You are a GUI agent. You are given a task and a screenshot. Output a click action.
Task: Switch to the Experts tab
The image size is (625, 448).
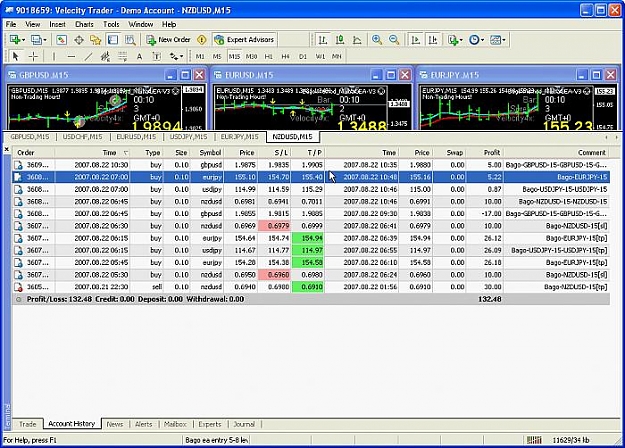(209, 424)
